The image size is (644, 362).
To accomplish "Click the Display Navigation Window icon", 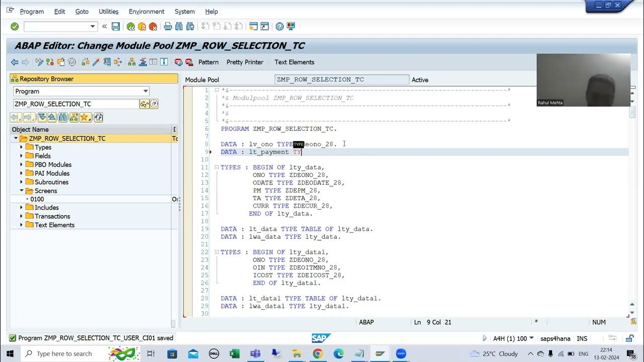I will [x=143, y=62].
